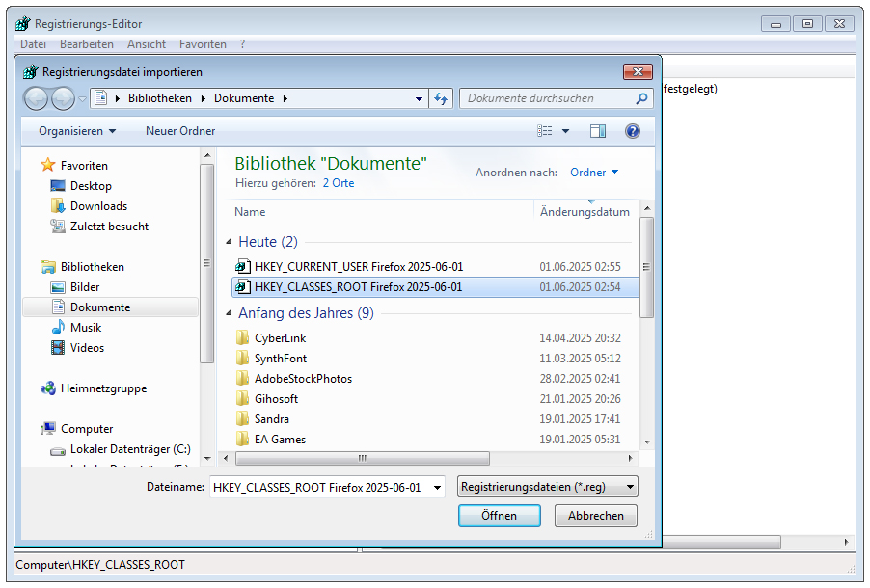
Task: Select Musik library in sidebar
Action: pos(86,328)
